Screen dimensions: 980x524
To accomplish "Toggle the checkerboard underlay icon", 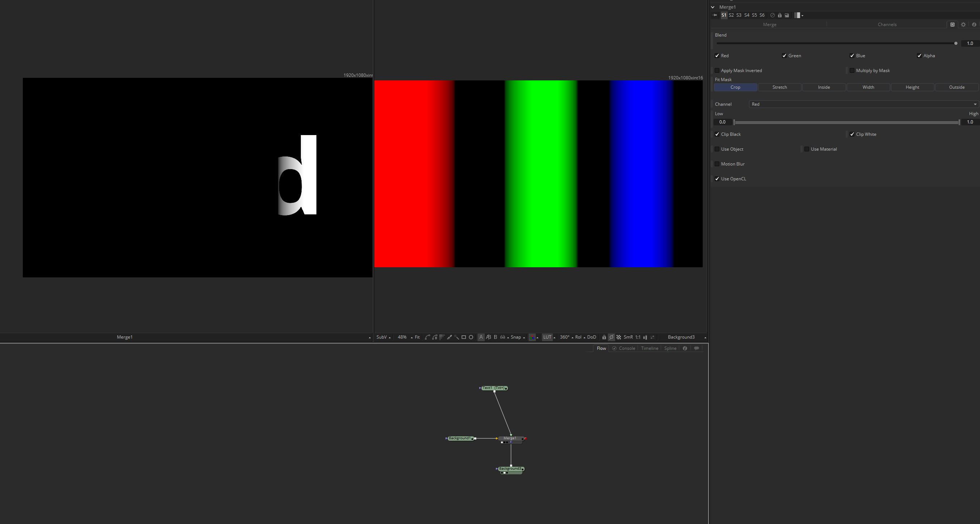I will pos(619,337).
